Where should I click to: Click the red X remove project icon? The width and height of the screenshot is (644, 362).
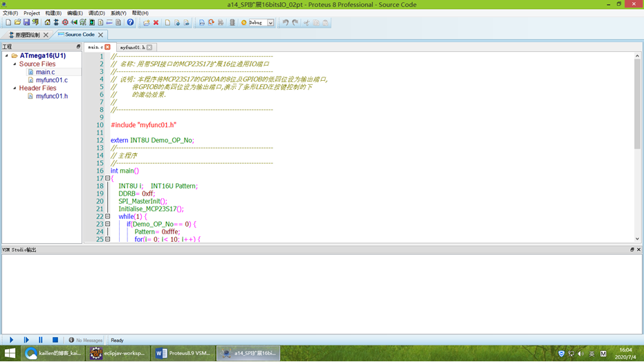tap(156, 23)
